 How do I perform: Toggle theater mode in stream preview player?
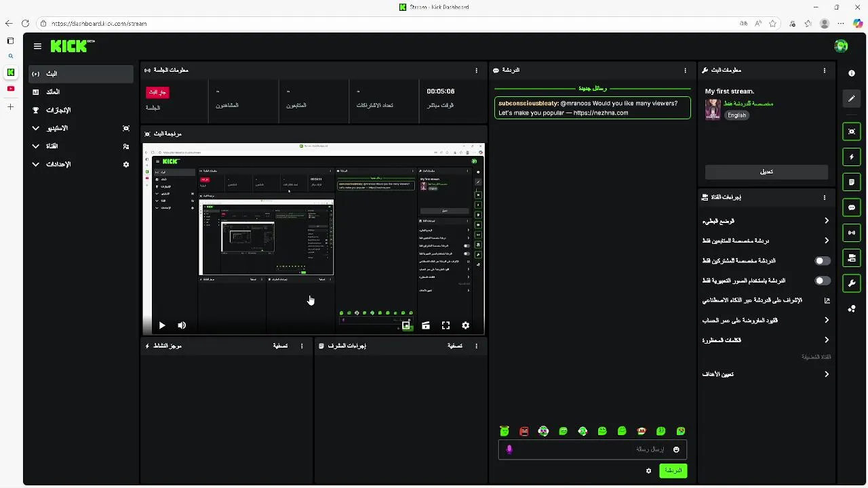pyautogui.click(x=425, y=325)
